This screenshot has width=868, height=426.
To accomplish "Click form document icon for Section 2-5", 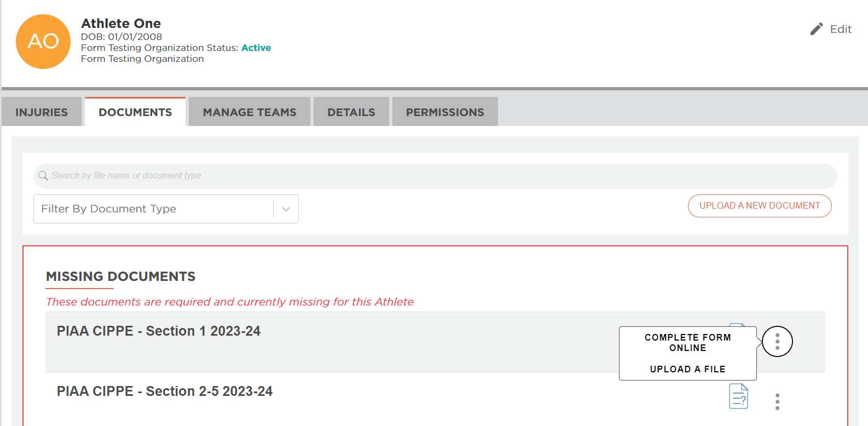I will click(x=738, y=396).
